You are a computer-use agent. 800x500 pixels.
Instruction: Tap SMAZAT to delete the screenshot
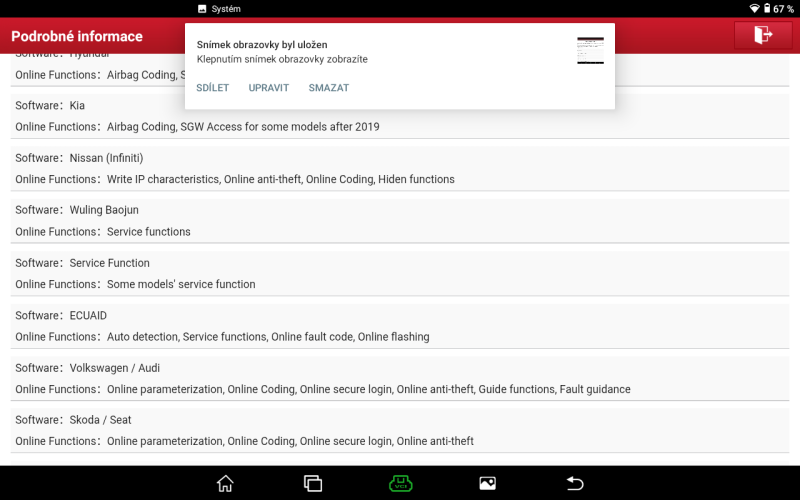pyautogui.click(x=329, y=88)
